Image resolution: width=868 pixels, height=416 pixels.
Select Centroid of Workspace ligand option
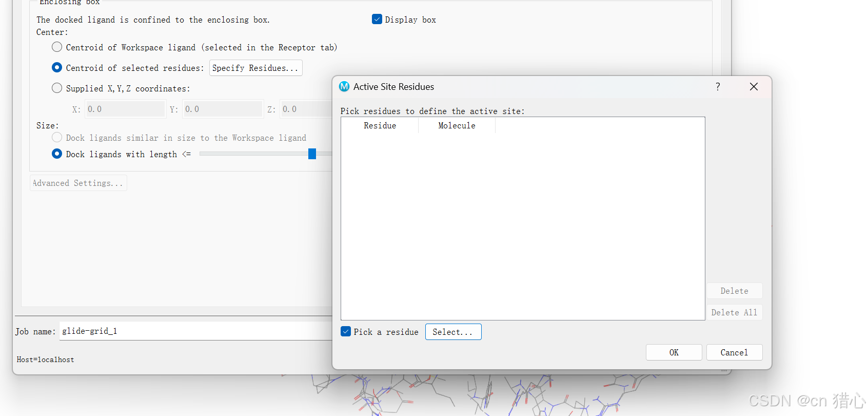tap(57, 47)
